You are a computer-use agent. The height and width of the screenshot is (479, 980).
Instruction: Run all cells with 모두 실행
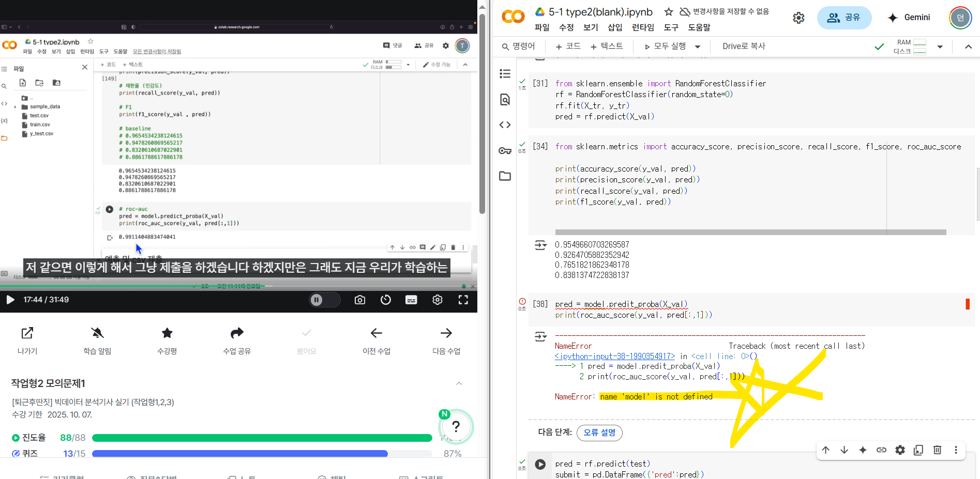(x=666, y=46)
